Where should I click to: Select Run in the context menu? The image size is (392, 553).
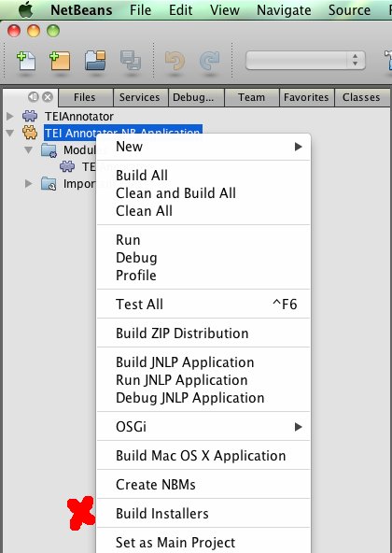[203, 240]
